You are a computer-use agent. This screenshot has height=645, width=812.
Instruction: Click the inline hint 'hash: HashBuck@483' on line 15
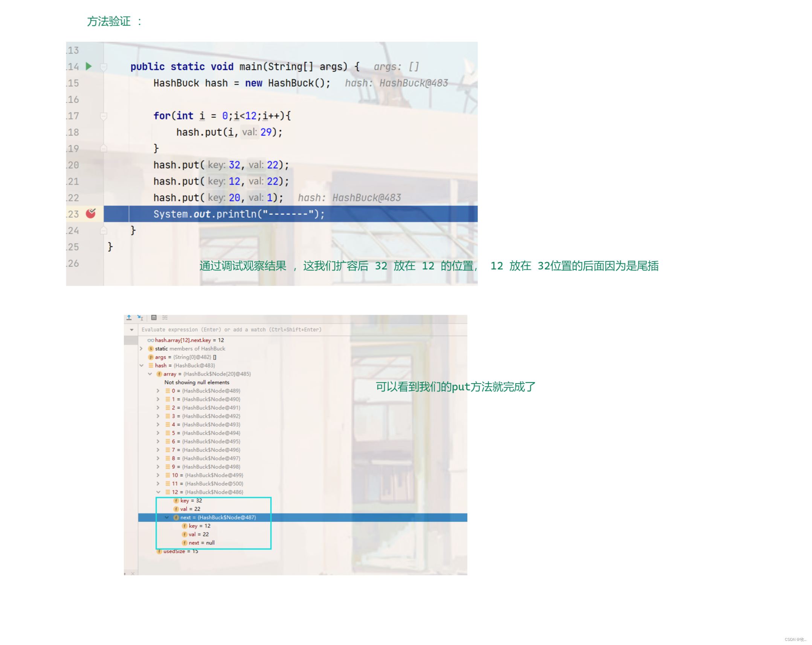pos(396,83)
